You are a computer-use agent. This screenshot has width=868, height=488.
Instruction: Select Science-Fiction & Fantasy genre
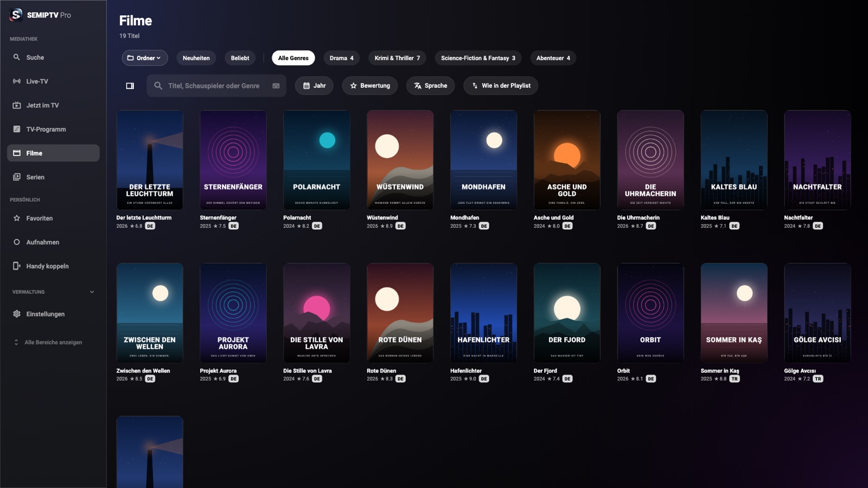478,58
